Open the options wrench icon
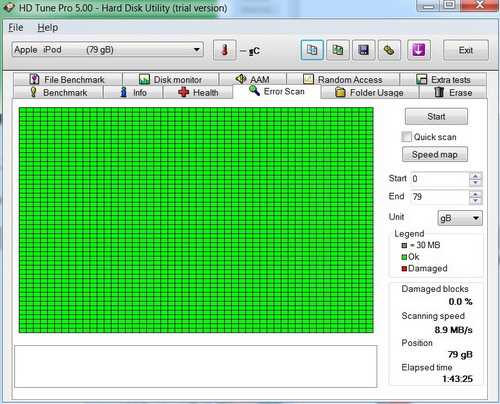Viewport: 500px width, 404px height. pyautogui.click(x=389, y=50)
